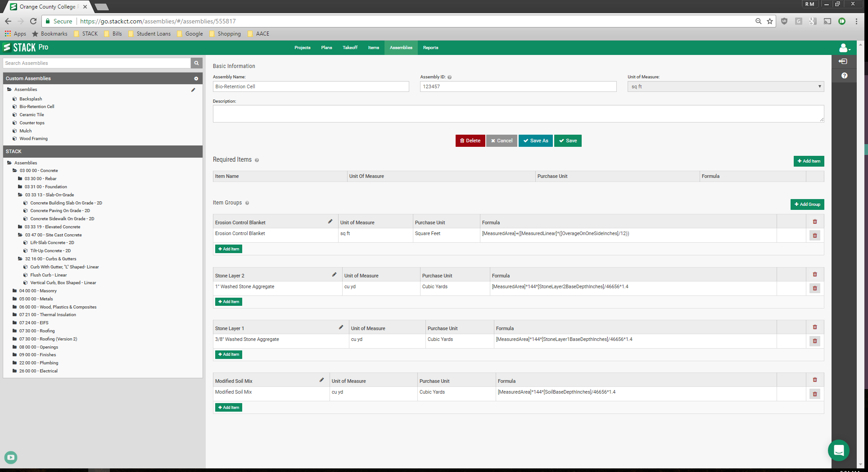Delete the Stone Layer 2 group header
868x472 pixels.
(815, 274)
